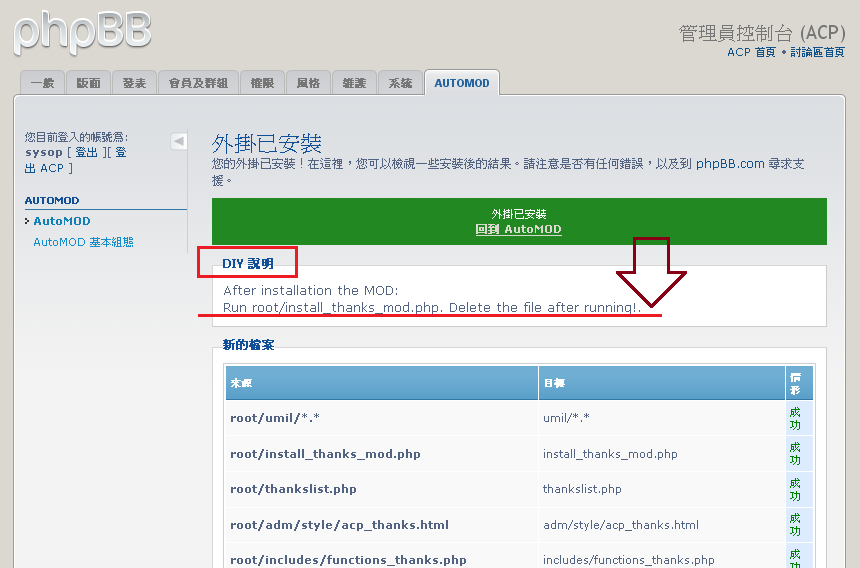Select AutoMOD in the sidebar menu
The image size is (860, 568).
(x=62, y=221)
